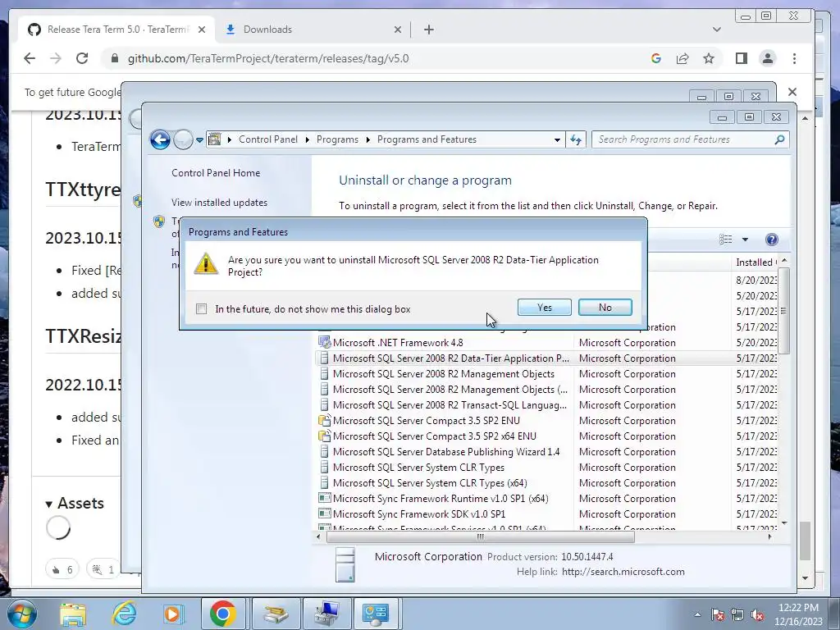Select SQL Server Compact 3.5 SP2 x64 ENU row
840x630 pixels.
(546, 436)
